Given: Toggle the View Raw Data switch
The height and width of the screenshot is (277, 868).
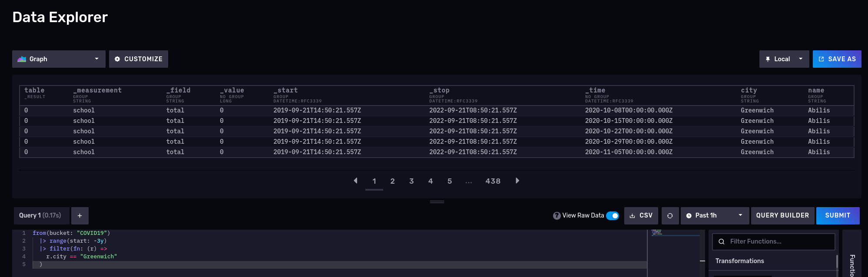Looking at the screenshot, I should coord(613,216).
